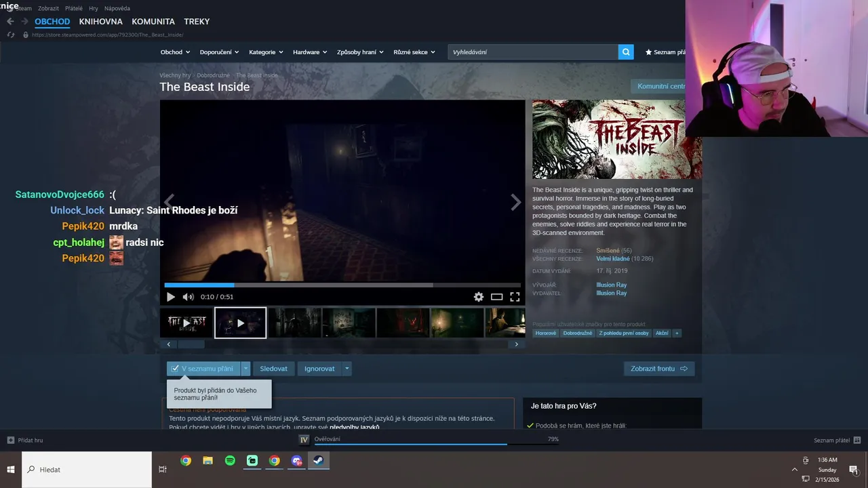
Task: Open Velmi kladné all reviews link
Action: pyautogui.click(x=613, y=259)
